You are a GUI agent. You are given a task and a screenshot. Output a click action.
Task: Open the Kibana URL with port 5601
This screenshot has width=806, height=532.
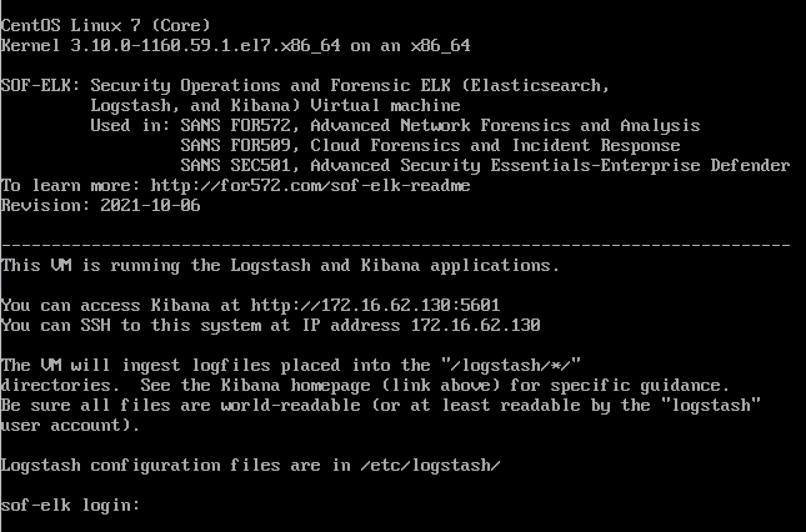pyautogui.click(x=375, y=305)
